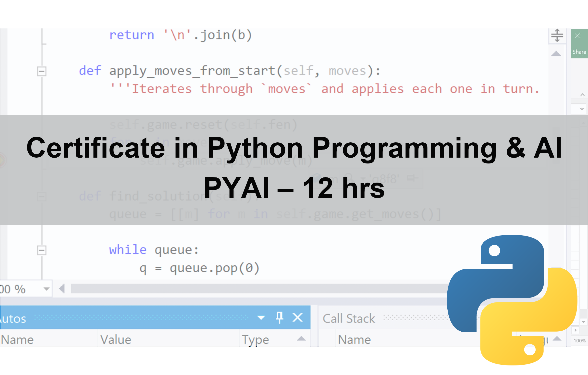588x375 pixels.
Task: Click the editor vertical scroll-up arrow
Action: click(556, 53)
